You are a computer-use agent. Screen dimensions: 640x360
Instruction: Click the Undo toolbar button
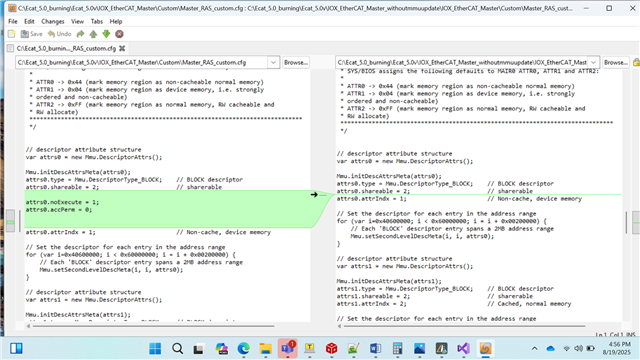pyautogui.click(x=60, y=34)
